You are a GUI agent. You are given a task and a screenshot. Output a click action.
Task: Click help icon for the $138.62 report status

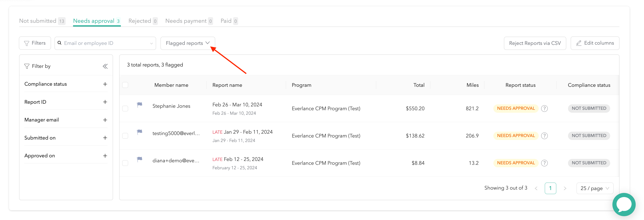[x=544, y=136]
